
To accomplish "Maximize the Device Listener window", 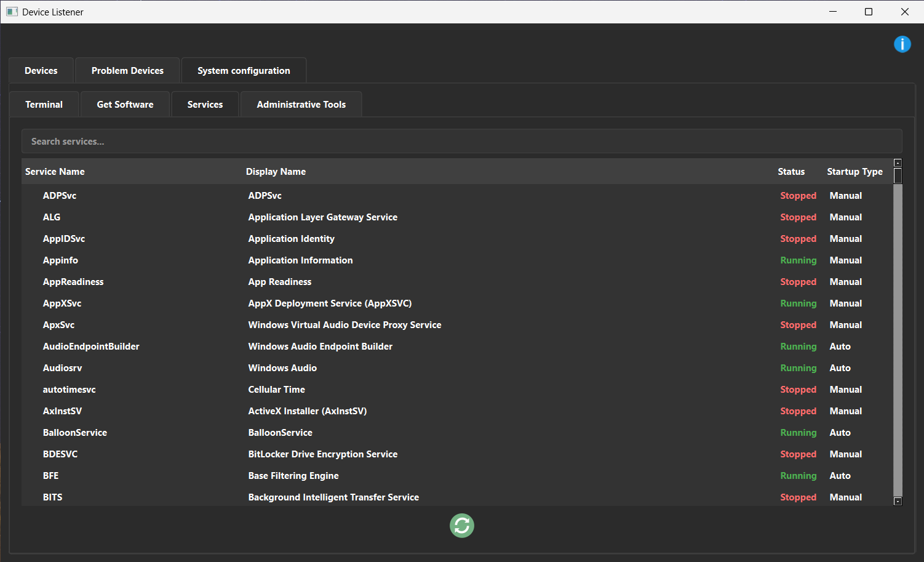I will point(869,12).
